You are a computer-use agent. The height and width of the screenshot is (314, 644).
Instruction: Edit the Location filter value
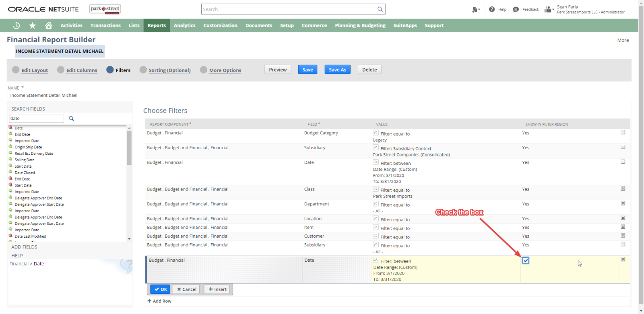click(376, 219)
